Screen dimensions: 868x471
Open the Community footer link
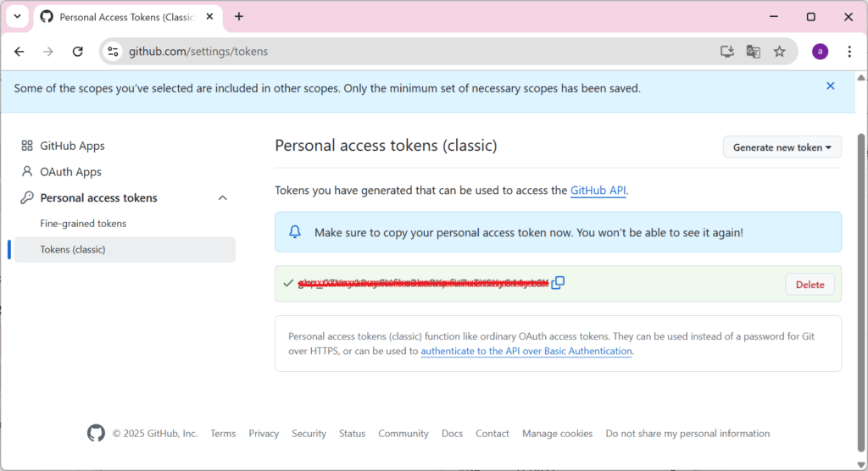403,434
